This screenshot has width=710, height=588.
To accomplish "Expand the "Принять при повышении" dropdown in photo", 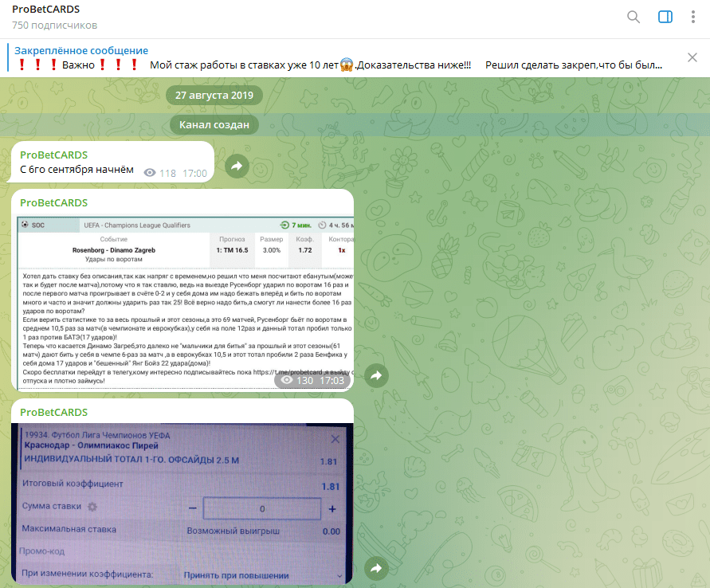I will click(x=263, y=574).
